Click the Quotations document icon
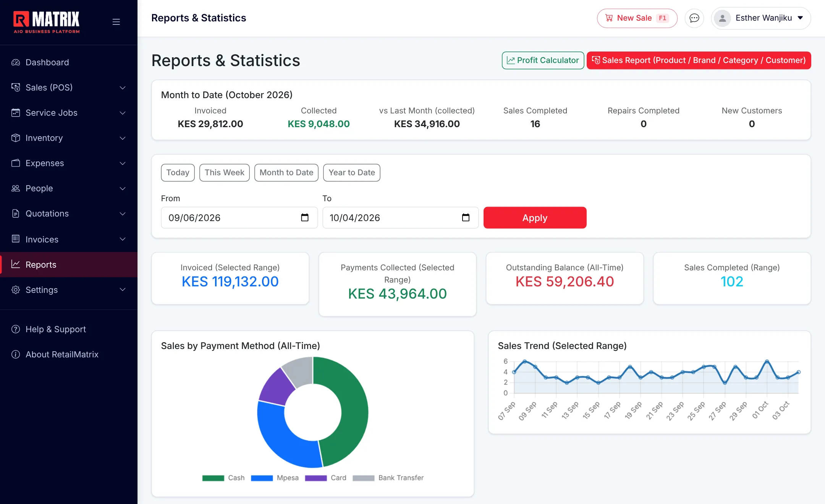Viewport: 825px width, 504px height. (x=16, y=213)
